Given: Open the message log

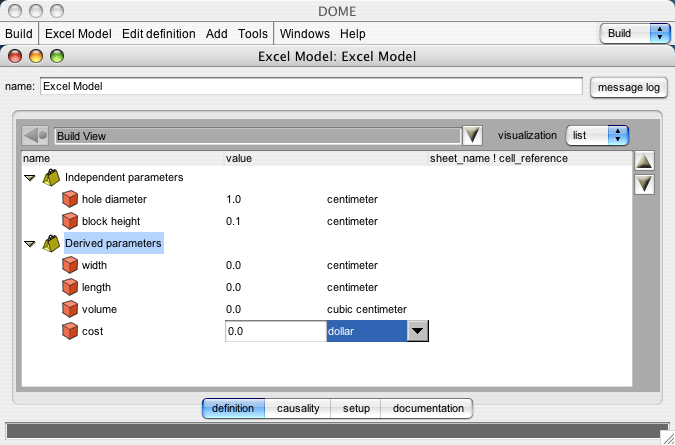Looking at the screenshot, I should point(629,87).
